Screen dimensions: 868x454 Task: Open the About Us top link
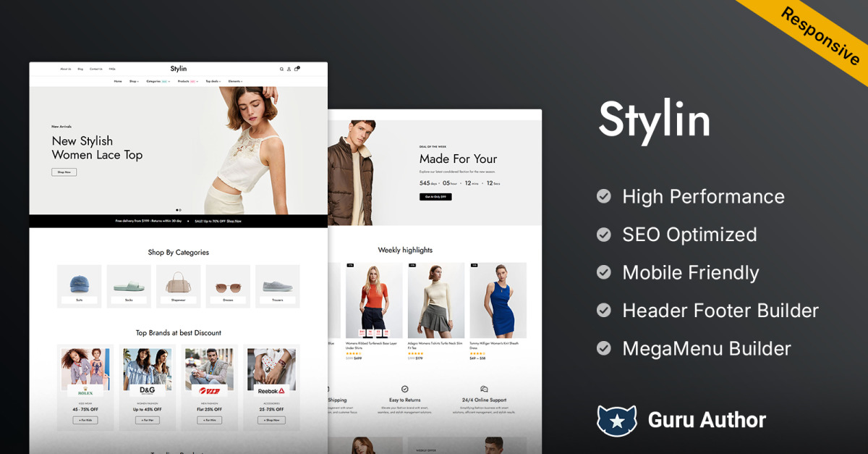tap(66, 70)
